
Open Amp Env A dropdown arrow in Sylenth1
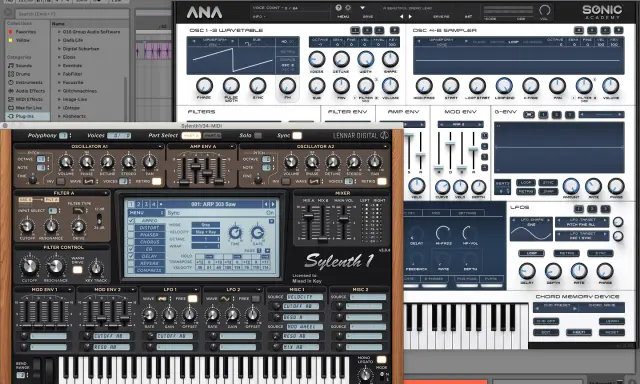click(232, 146)
